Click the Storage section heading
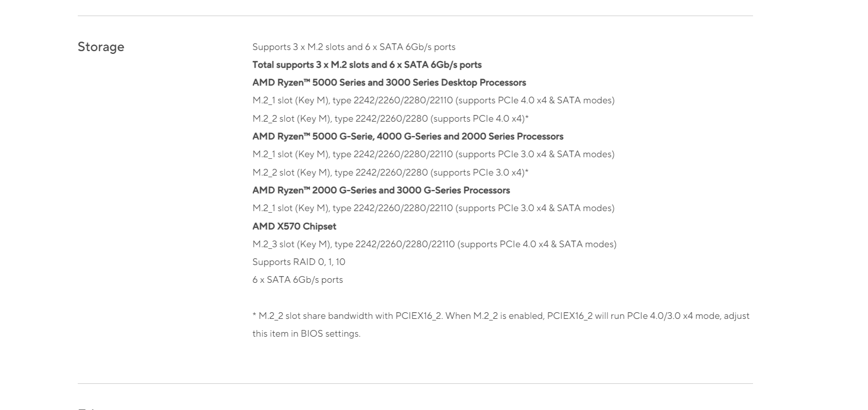The height and width of the screenshot is (410, 868). pyautogui.click(x=101, y=47)
